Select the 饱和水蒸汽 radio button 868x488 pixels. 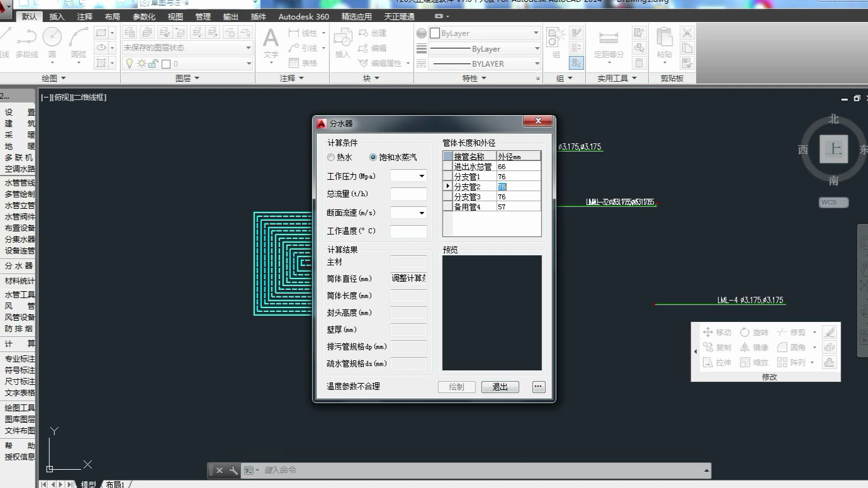(x=393, y=157)
